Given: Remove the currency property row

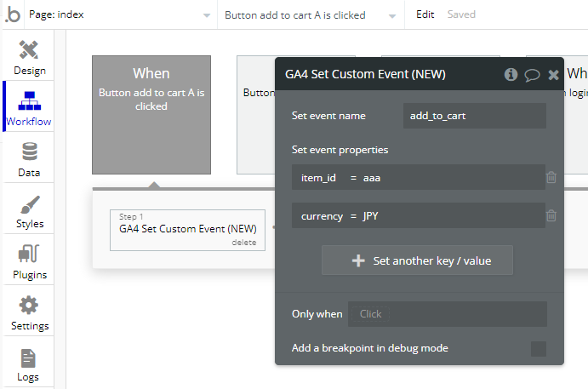Looking at the screenshot, I should 551,216.
